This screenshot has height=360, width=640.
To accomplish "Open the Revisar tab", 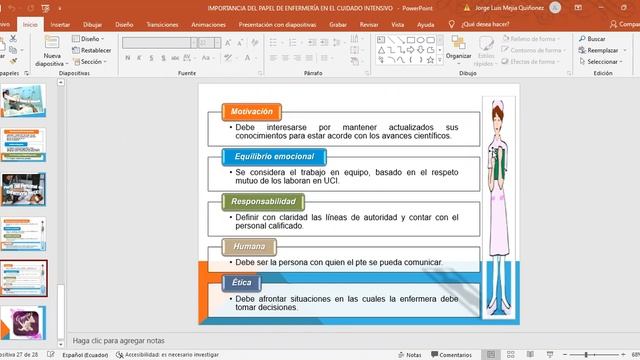I will click(369, 24).
